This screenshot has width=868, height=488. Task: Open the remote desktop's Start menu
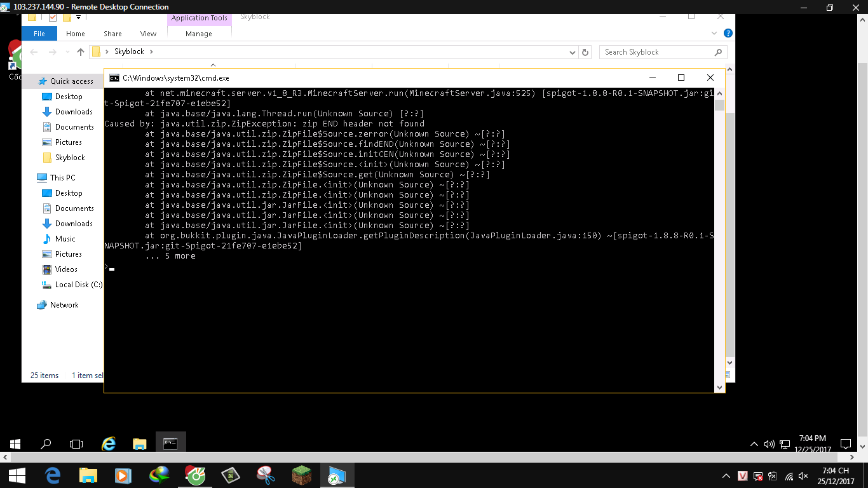click(15, 444)
